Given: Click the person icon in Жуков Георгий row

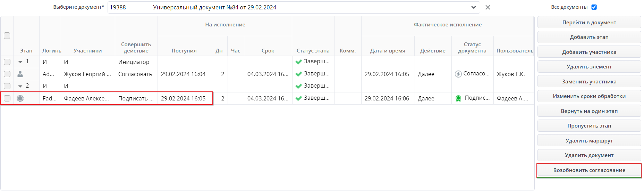Looking at the screenshot, I should click(20, 74).
